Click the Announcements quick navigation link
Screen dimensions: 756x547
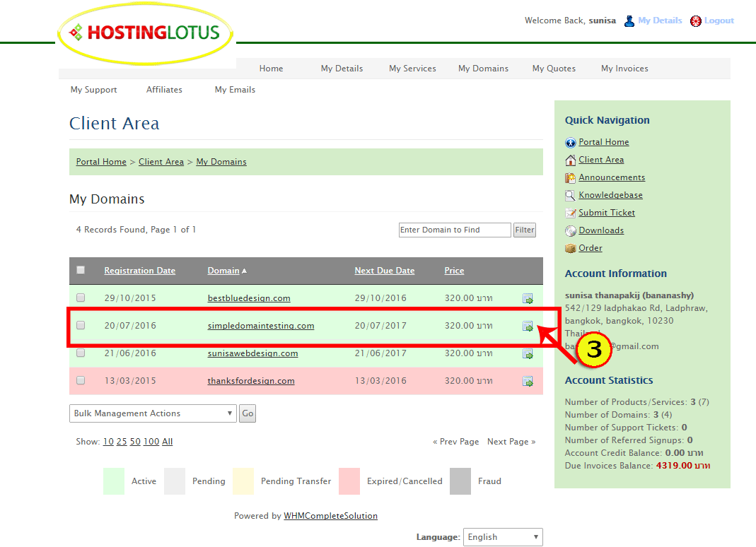tap(612, 177)
